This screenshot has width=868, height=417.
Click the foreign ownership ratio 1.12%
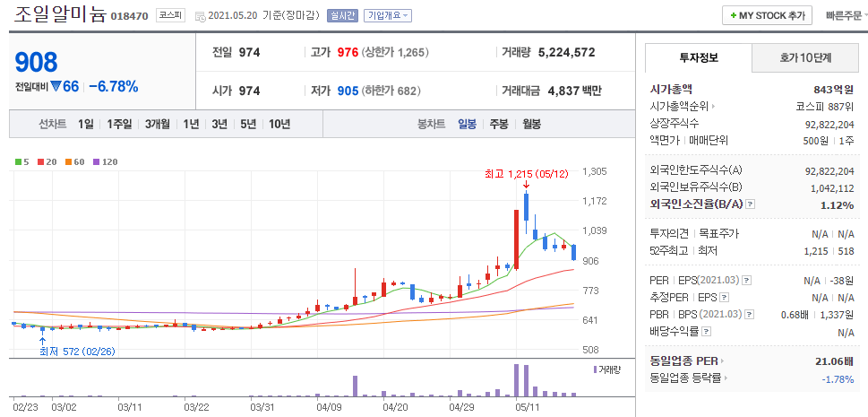click(838, 204)
